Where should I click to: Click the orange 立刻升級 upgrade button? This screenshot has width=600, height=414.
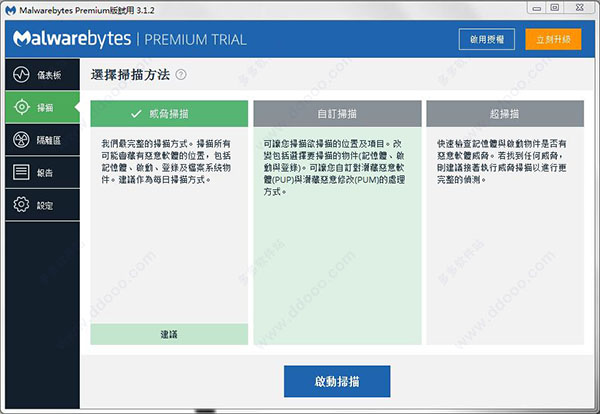pyautogui.click(x=553, y=39)
